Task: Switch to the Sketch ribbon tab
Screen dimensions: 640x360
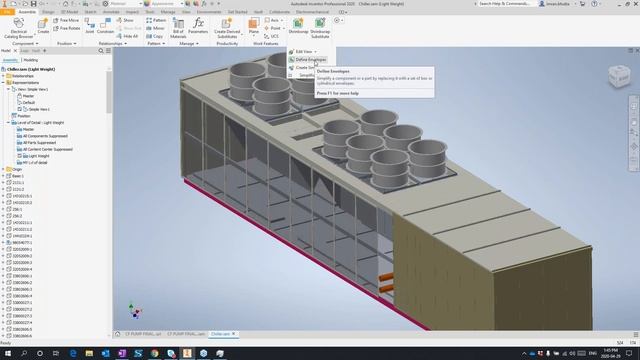Action: coord(90,12)
